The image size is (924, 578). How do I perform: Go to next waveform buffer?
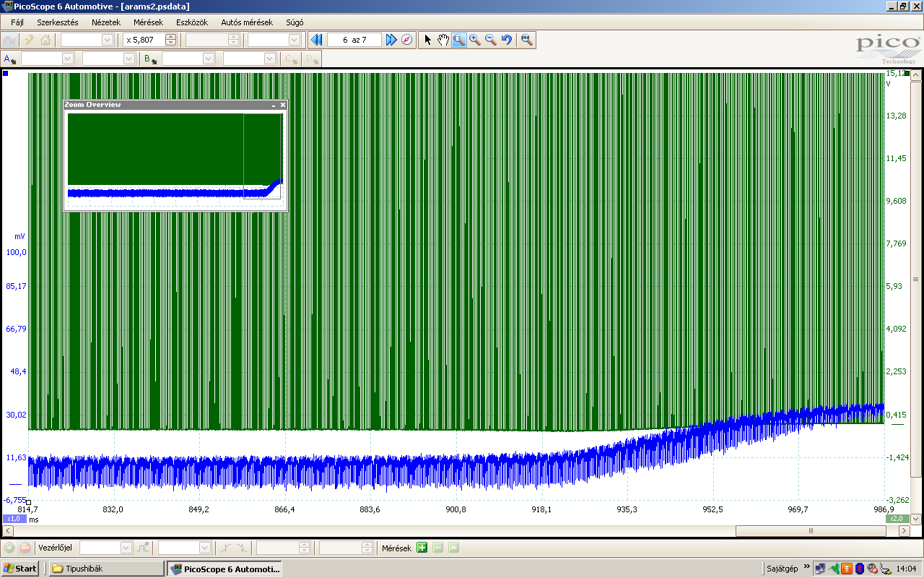[x=391, y=40]
